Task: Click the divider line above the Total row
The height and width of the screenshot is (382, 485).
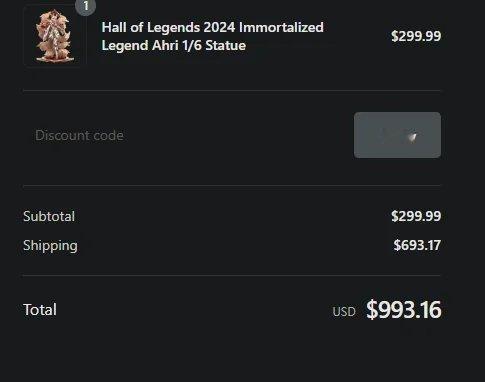Action: pyautogui.click(x=232, y=276)
